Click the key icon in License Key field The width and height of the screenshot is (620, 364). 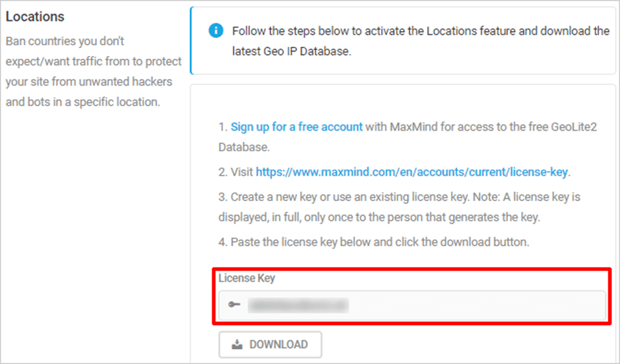tap(234, 304)
